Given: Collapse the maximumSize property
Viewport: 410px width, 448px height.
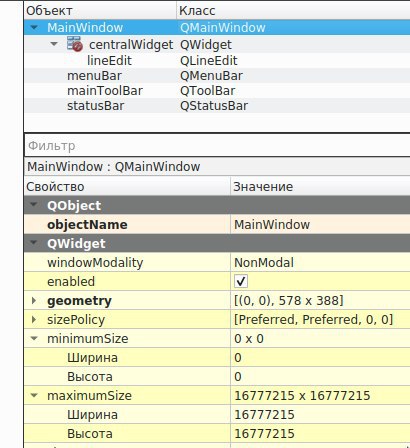Looking at the screenshot, I should 34,395.
